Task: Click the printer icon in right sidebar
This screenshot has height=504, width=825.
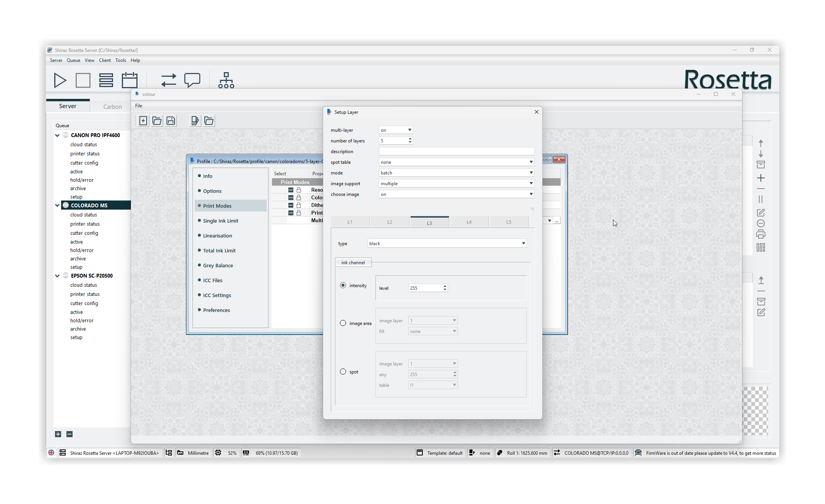Action: click(x=760, y=234)
